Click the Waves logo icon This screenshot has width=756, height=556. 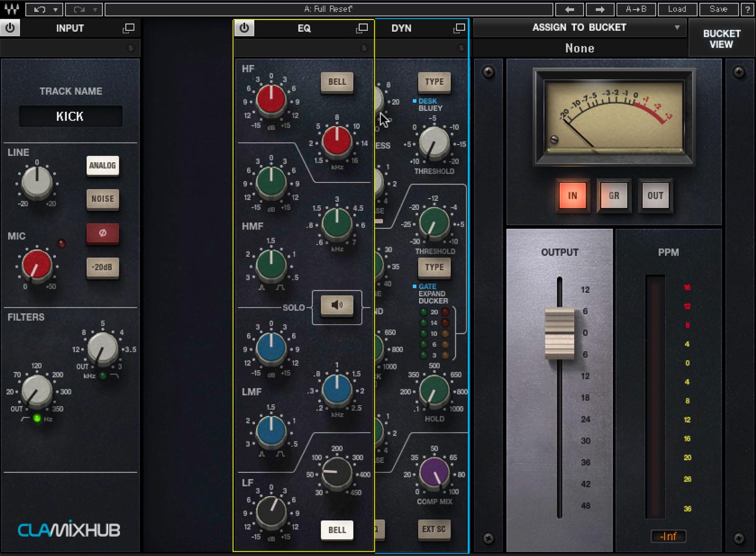11,9
